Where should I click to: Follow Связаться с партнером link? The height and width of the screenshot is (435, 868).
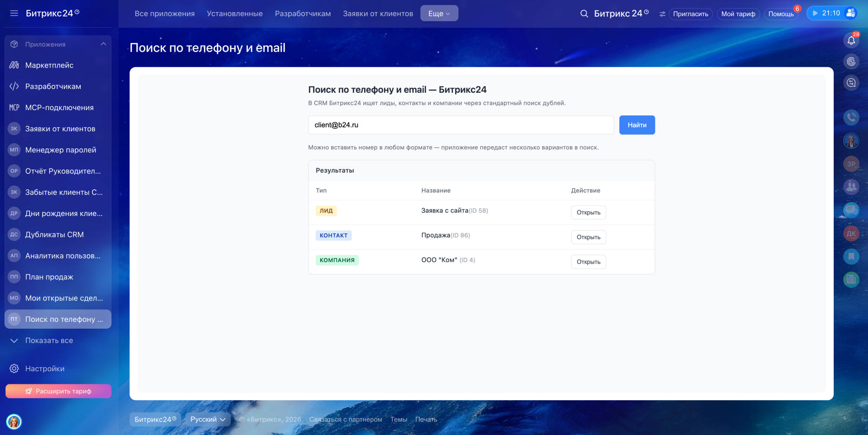[x=345, y=419]
